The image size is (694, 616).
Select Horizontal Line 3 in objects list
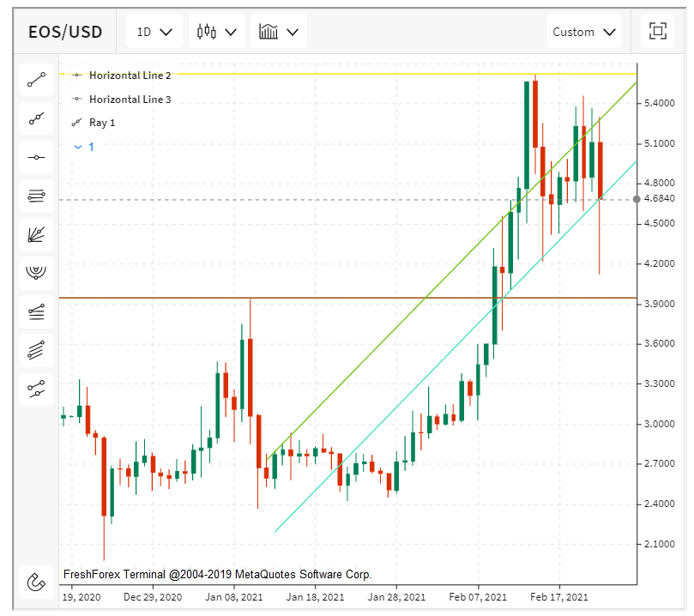coord(122,100)
